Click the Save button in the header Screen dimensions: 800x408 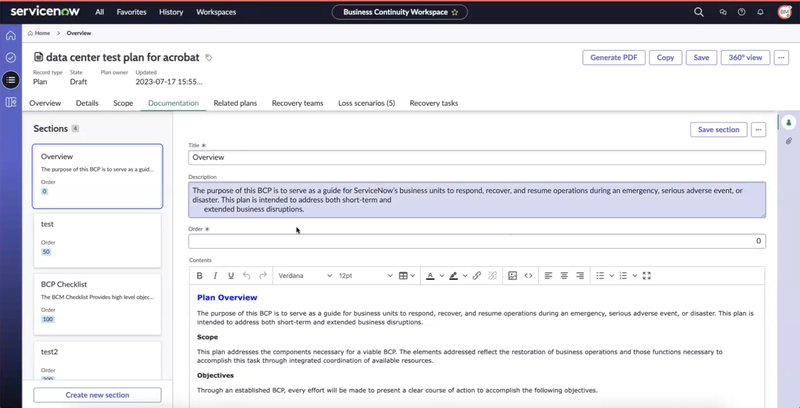[x=701, y=58]
